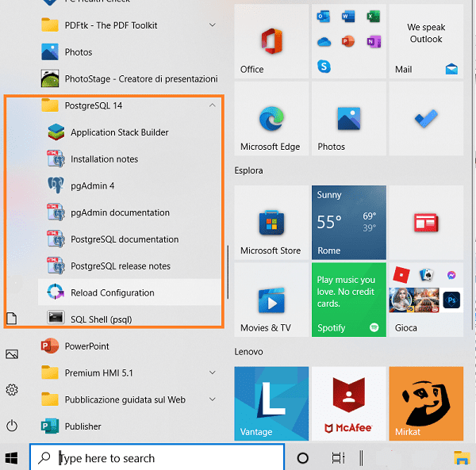Collapse the PostgreSQL 14 folder
476x470 pixels.
pos(212,105)
